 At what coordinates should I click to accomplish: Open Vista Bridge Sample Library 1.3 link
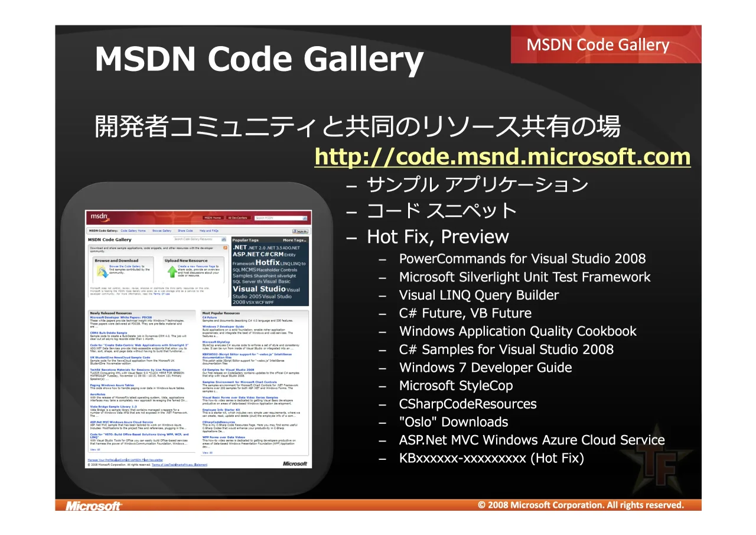point(113,407)
